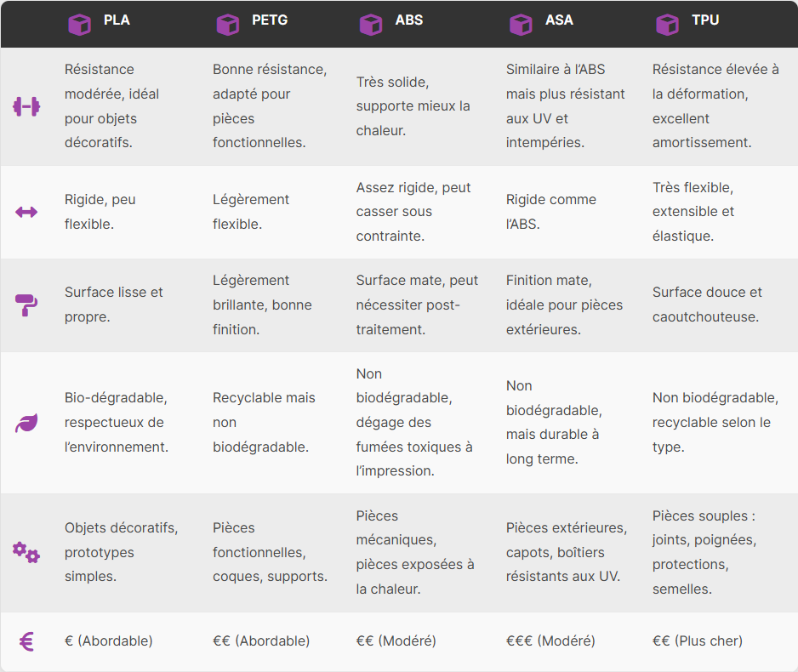Viewport: 798px width, 672px height.
Task: Click 'Très solide, supporte mieux la chaleur.' cell
Action: pyautogui.click(x=413, y=106)
